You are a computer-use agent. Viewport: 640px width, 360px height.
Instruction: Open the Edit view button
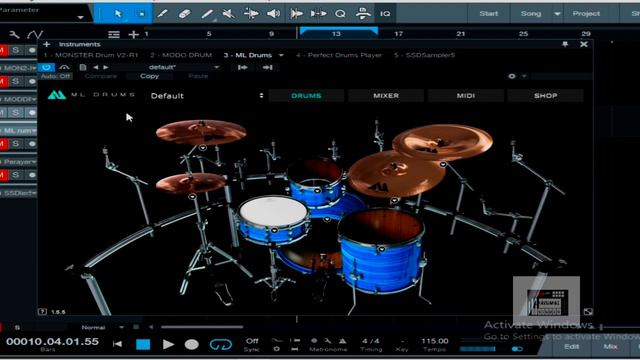tap(571, 347)
